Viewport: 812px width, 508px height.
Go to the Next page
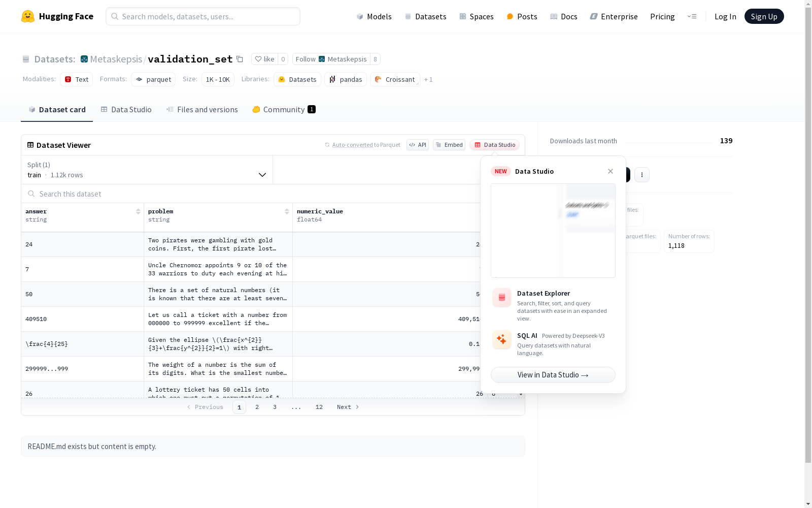tap(348, 407)
